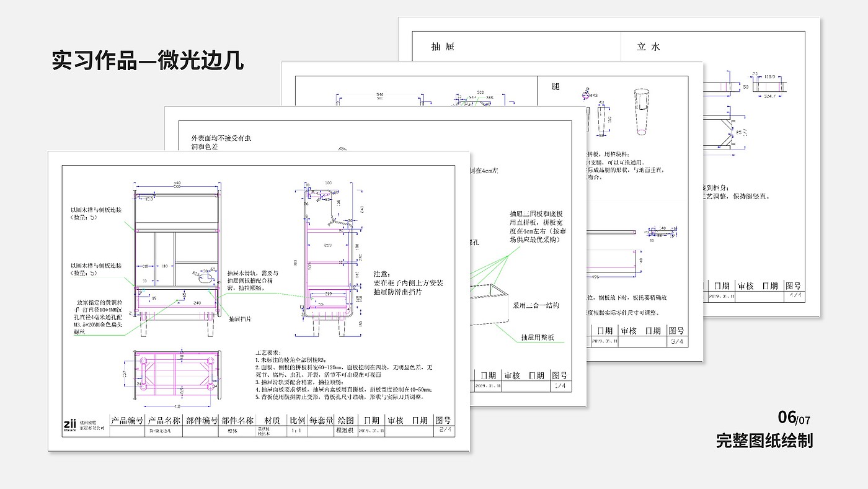Click the 部件编号 header cell on front sheet
Screen dimensions: 868x489
point(201,420)
